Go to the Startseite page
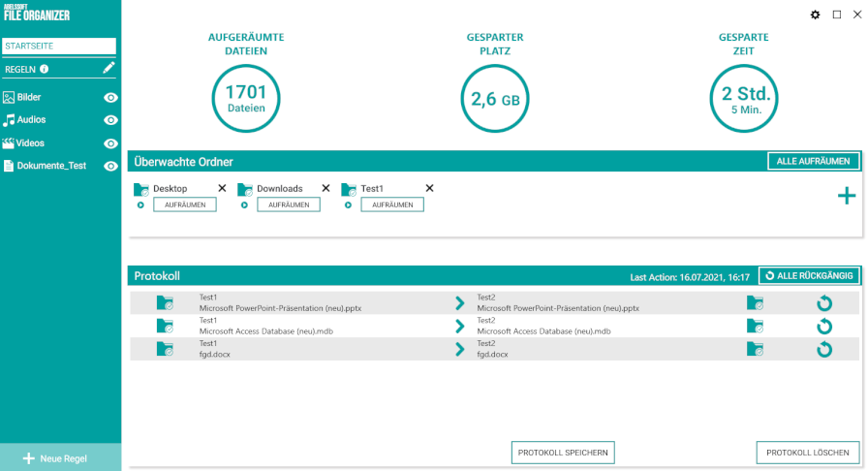Viewport: 868px width, 471px height. point(59,46)
